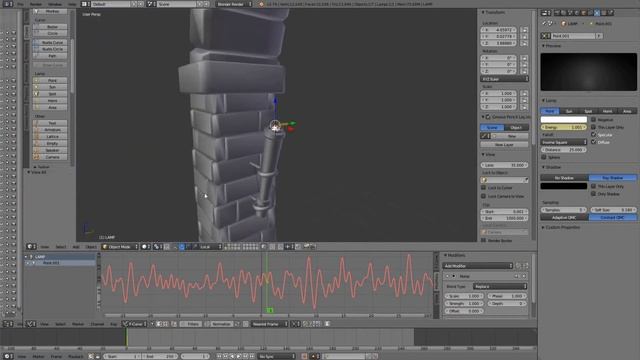This screenshot has width=640, height=360.
Task: Open the Marker menu in graph editor
Action: (x=78, y=324)
